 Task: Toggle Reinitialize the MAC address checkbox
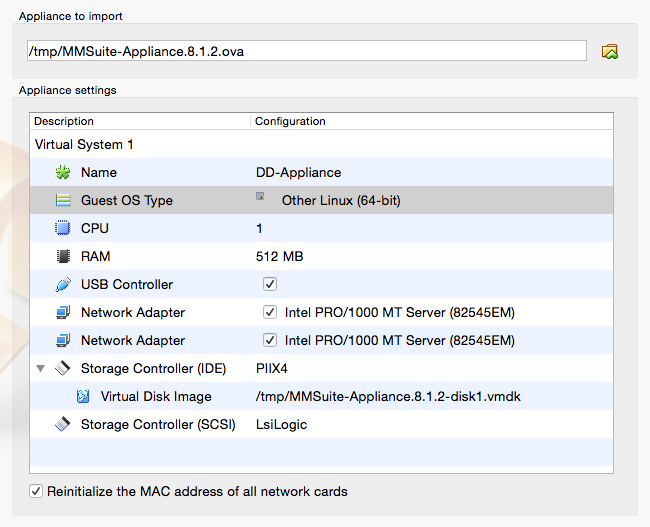pyautogui.click(x=37, y=492)
